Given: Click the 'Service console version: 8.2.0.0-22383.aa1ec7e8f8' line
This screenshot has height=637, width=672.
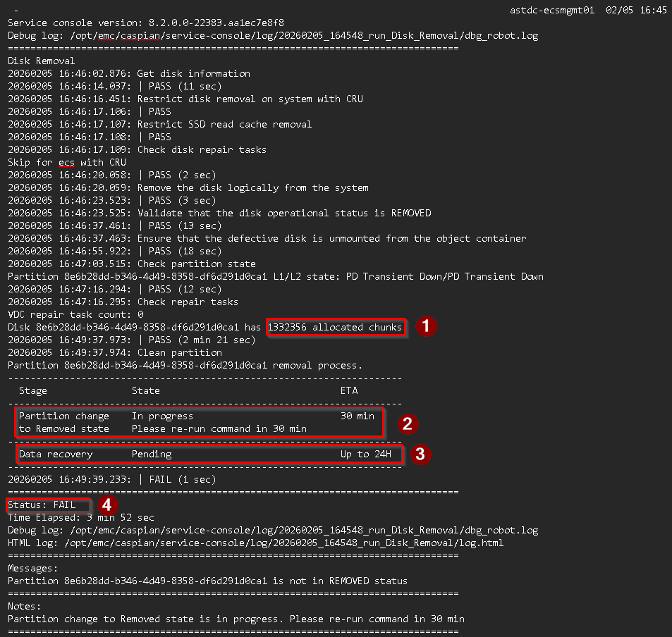Looking at the screenshot, I should click(x=146, y=23).
